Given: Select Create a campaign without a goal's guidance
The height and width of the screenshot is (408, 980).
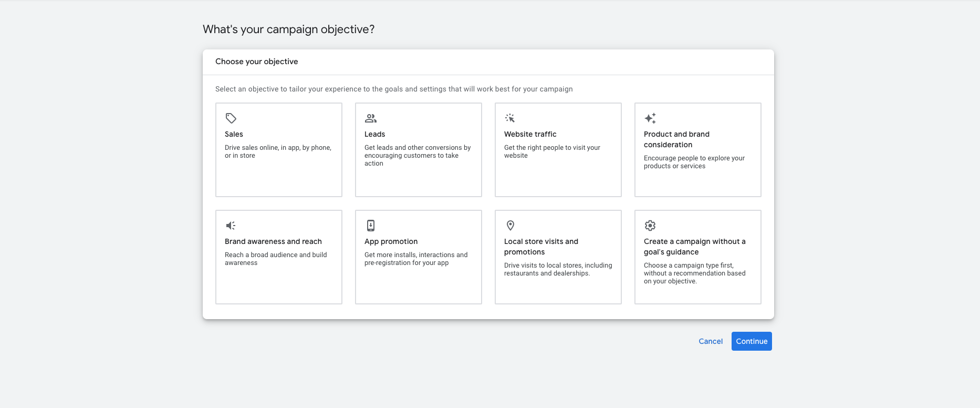Looking at the screenshot, I should pyautogui.click(x=694, y=247).
